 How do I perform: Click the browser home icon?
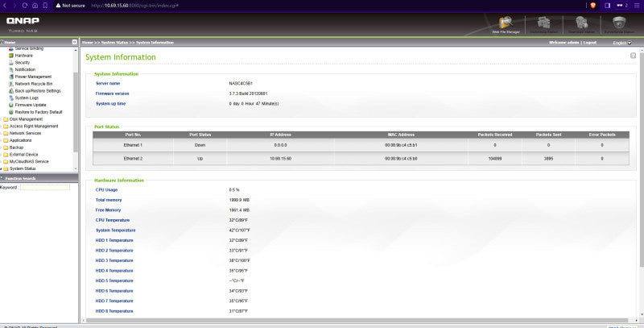click(x=35, y=6)
